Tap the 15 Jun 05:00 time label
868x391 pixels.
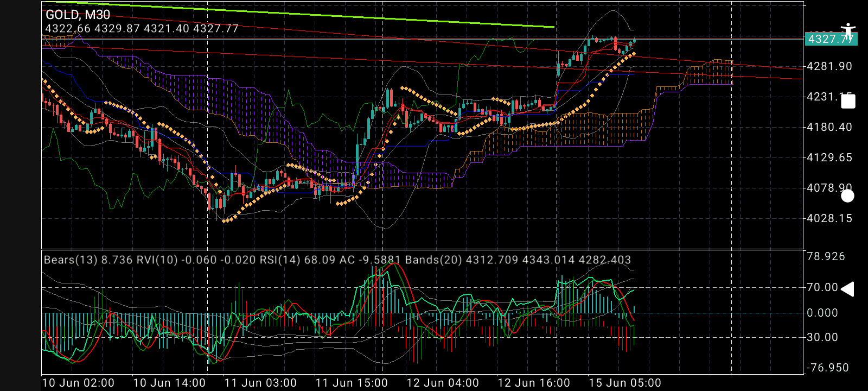pyautogui.click(x=625, y=383)
